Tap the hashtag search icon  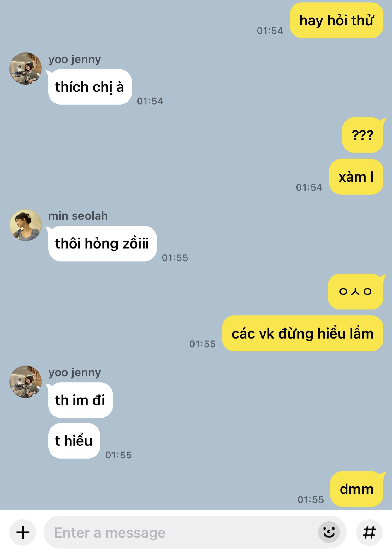point(369,533)
